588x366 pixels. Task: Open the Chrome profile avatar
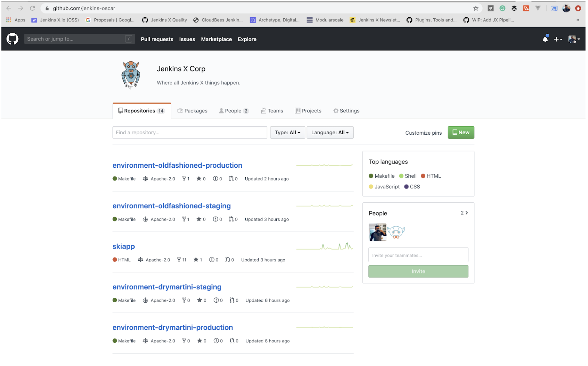(x=566, y=8)
